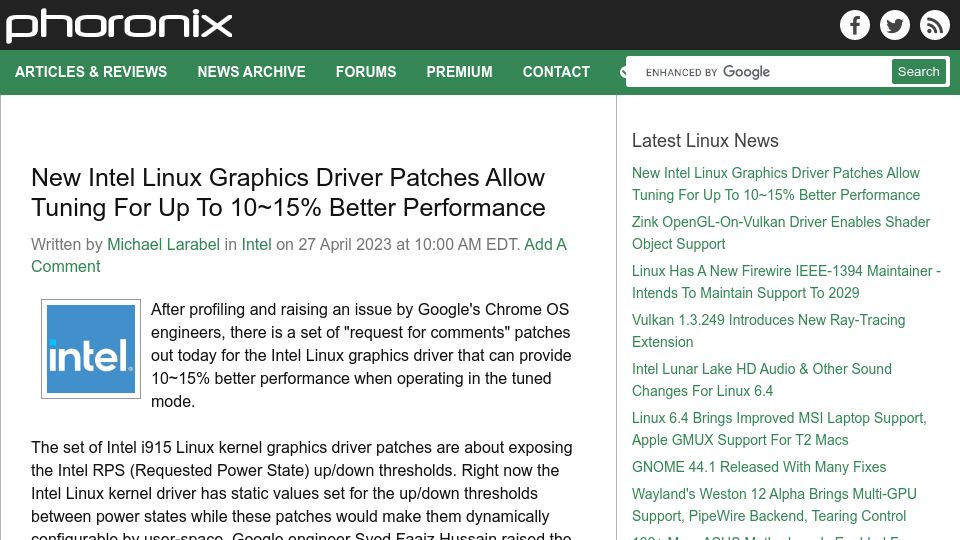Open Linux 6.4 MSI laptop support link
This screenshot has width=960, height=540.
[779, 429]
